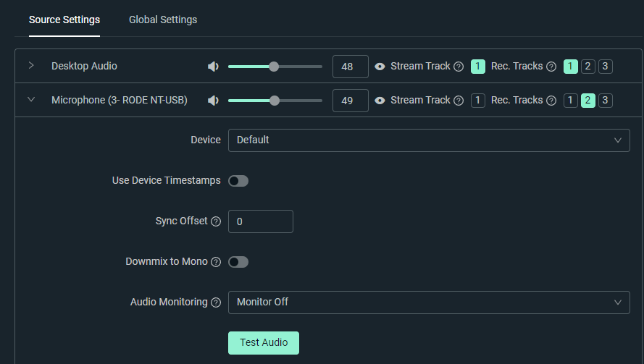Turn on Use Device Timestamps switch
Screen dimensions: 644x364
(238, 181)
